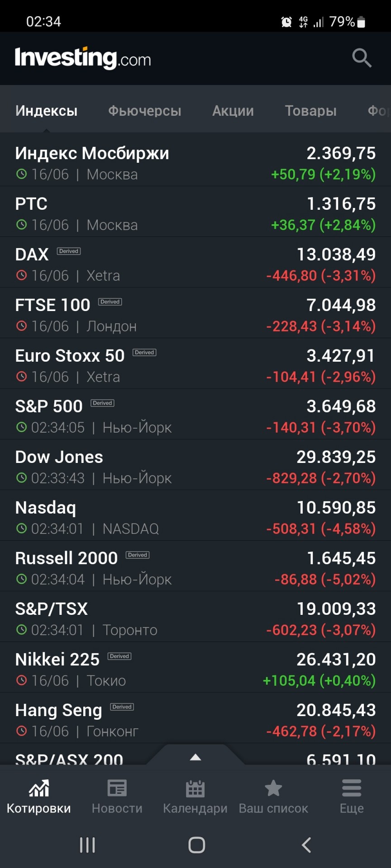Screen dimensions: 391x868
Task: Open the Еще hamburger menu icon
Action: pos(352,788)
